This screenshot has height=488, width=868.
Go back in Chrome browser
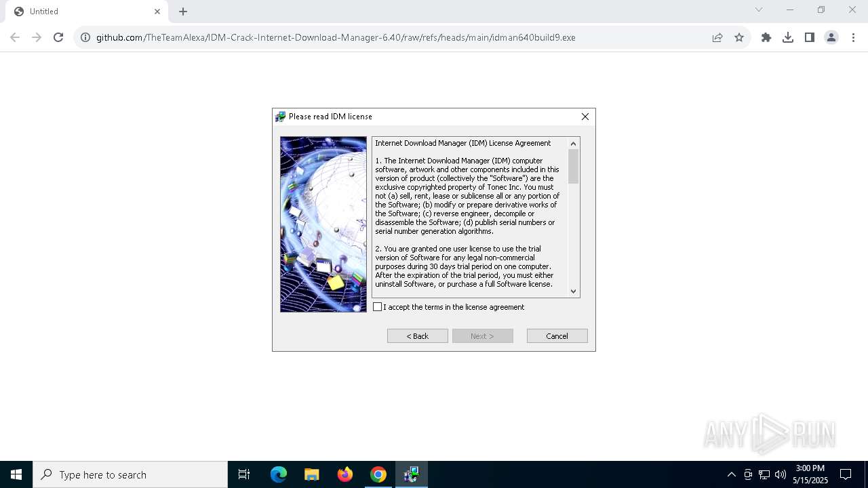[15, 37]
